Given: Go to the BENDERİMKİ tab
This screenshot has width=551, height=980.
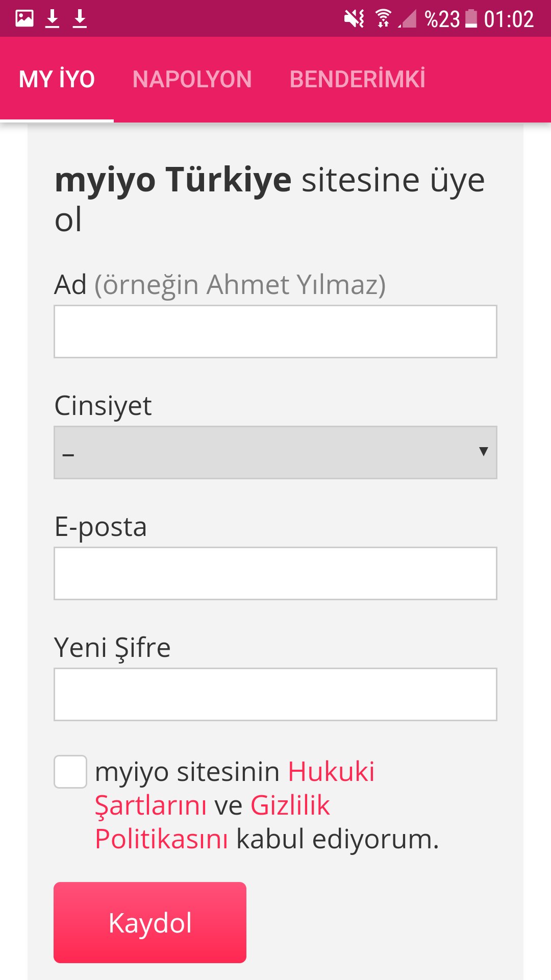Looking at the screenshot, I should (357, 80).
